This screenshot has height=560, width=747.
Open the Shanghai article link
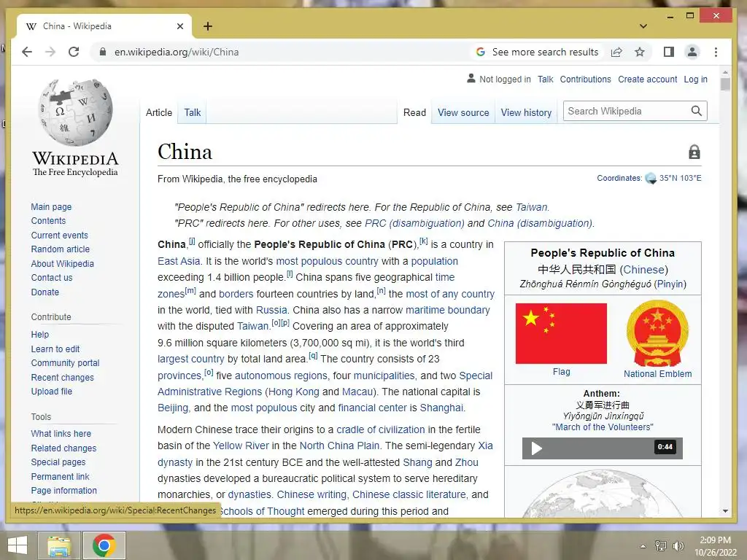pos(441,408)
